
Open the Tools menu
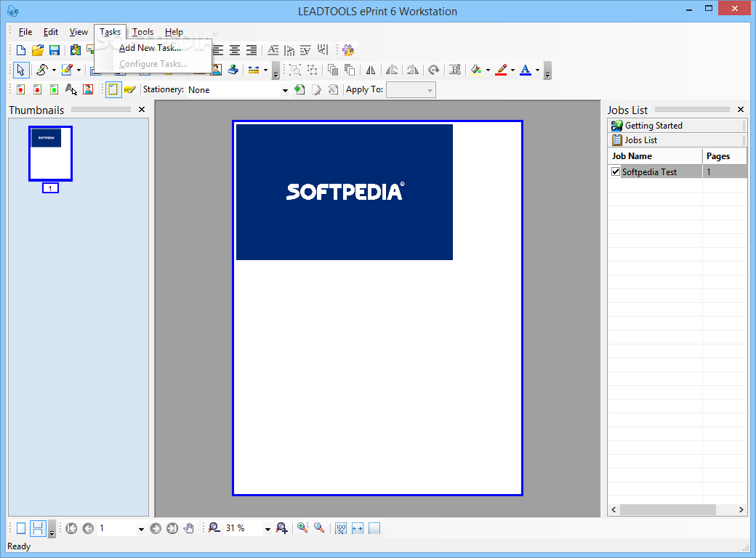[142, 32]
